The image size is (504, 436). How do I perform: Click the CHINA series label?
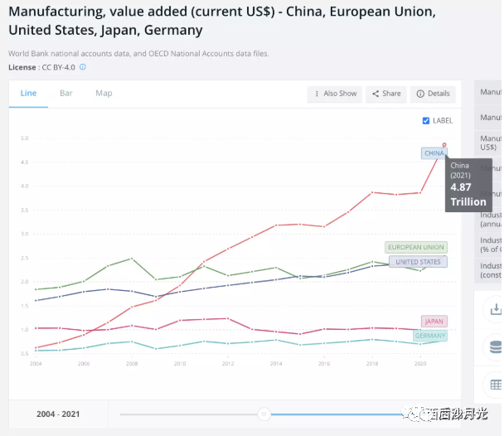[434, 153]
